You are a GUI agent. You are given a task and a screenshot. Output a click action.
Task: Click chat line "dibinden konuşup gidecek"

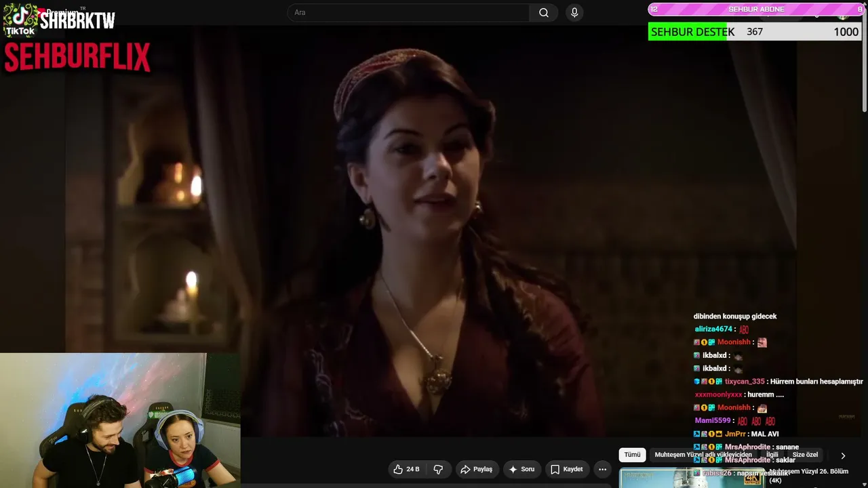[x=735, y=317]
